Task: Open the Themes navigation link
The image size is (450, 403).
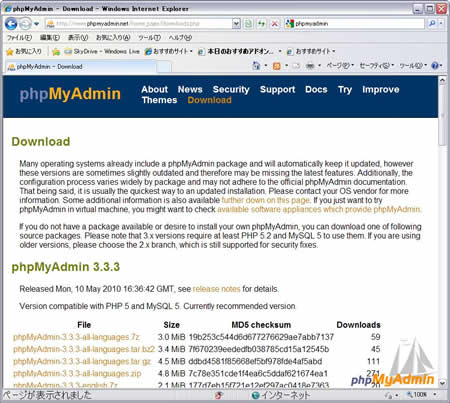Action: pyautogui.click(x=159, y=100)
